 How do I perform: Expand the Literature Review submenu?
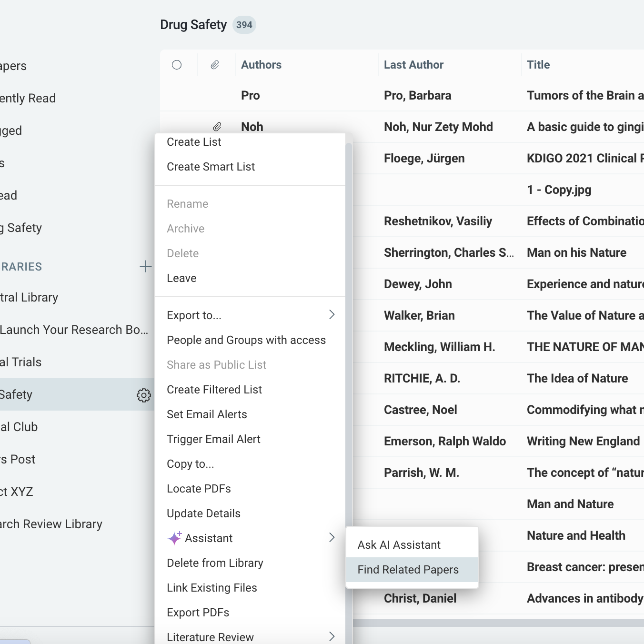coord(332,636)
